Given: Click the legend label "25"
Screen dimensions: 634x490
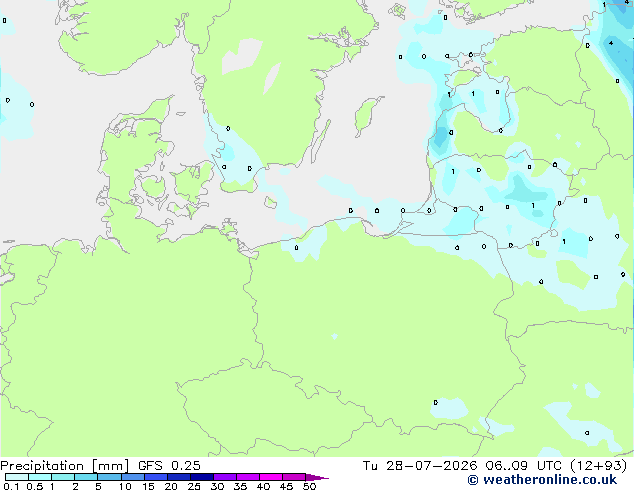Looking at the screenshot, I should [194, 486].
